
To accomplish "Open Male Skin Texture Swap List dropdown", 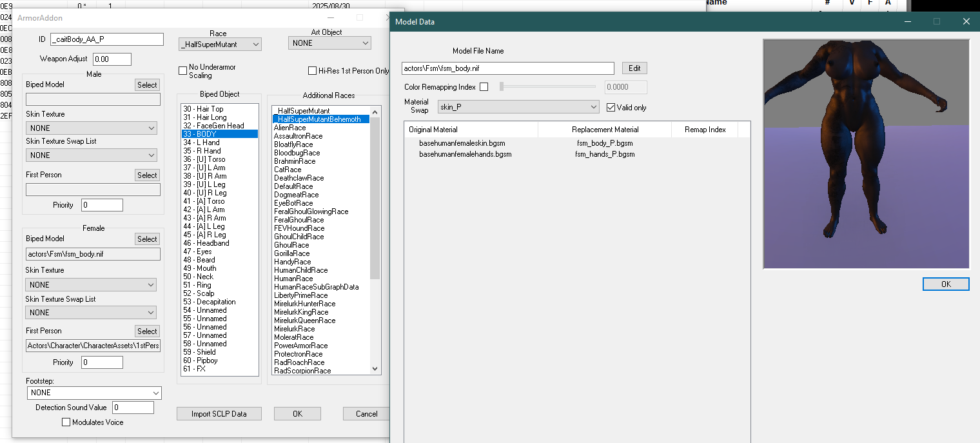I will (x=92, y=155).
